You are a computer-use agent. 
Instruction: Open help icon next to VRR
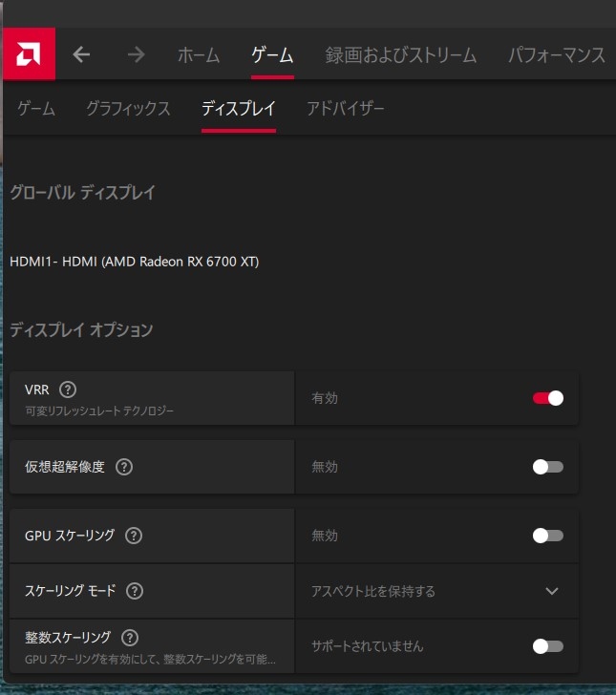(x=68, y=390)
